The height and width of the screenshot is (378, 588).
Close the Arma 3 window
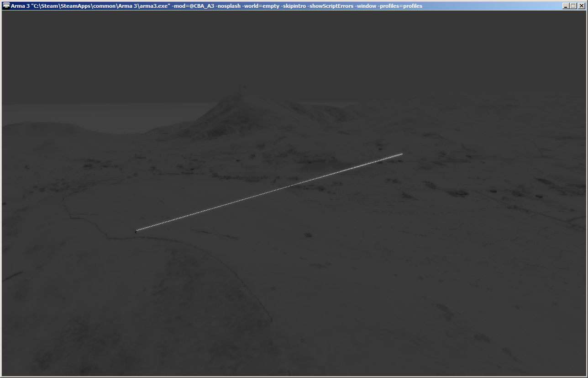click(581, 6)
